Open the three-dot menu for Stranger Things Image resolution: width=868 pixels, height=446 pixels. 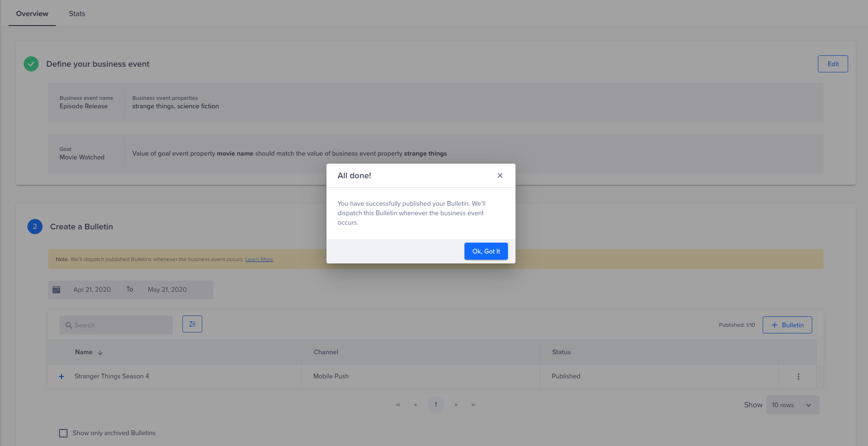point(799,376)
